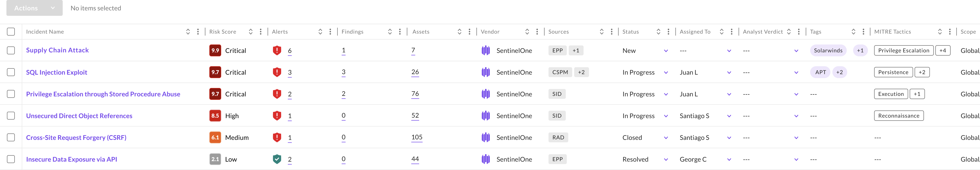This screenshot has width=980, height=170.
Task: Click the 9.9 Critical risk score badge
Action: point(215,50)
